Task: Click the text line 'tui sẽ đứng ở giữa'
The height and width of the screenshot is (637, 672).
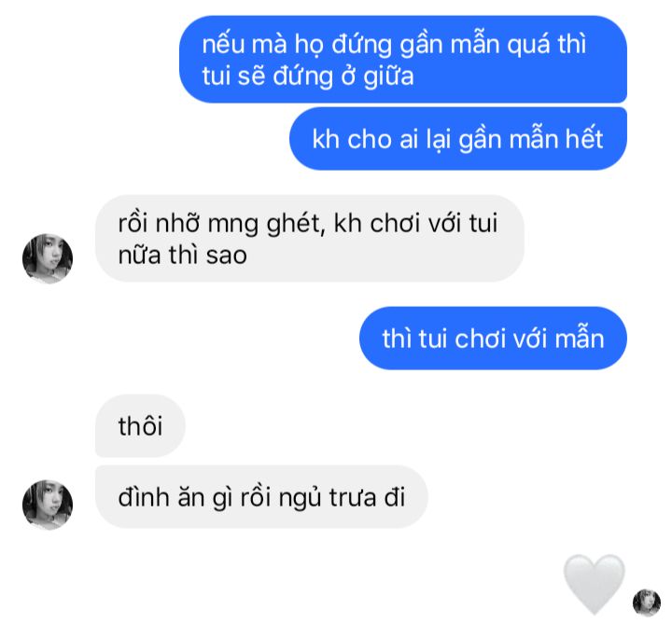Action: click(308, 76)
